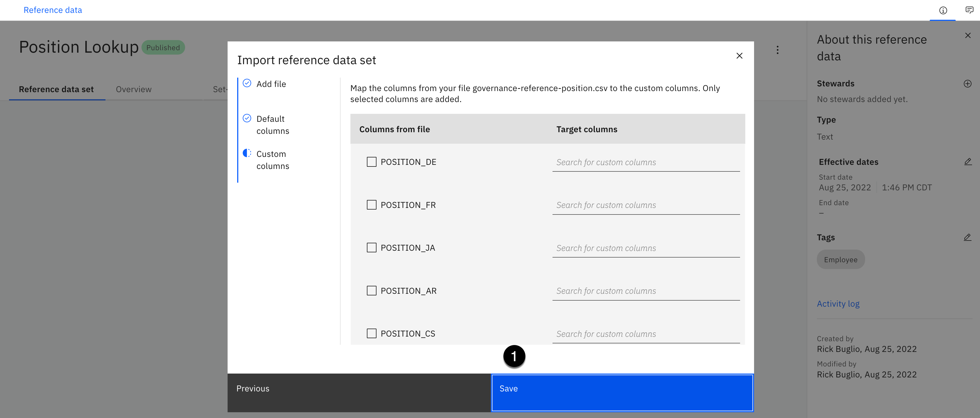This screenshot has width=980, height=418.
Task: Switch to the Overview tab
Action: click(x=134, y=89)
